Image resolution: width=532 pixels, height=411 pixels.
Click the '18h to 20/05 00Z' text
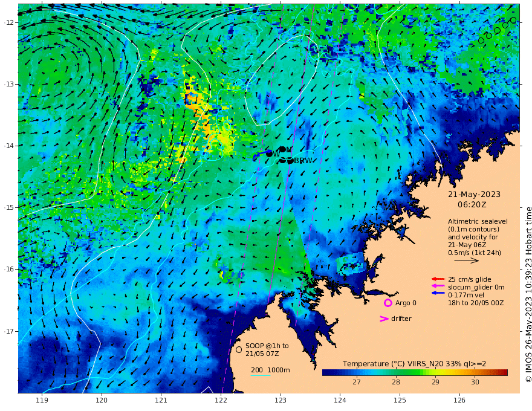pos(476,303)
